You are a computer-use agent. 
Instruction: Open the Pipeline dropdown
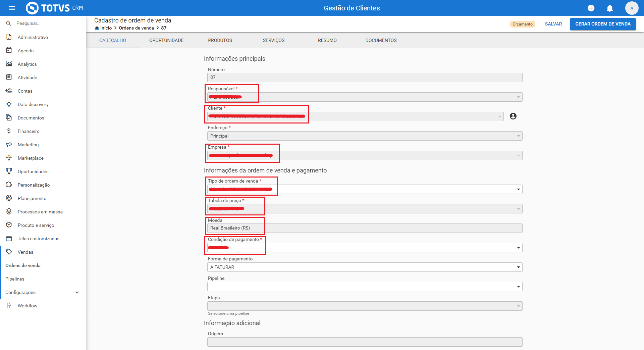tap(365, 287)
